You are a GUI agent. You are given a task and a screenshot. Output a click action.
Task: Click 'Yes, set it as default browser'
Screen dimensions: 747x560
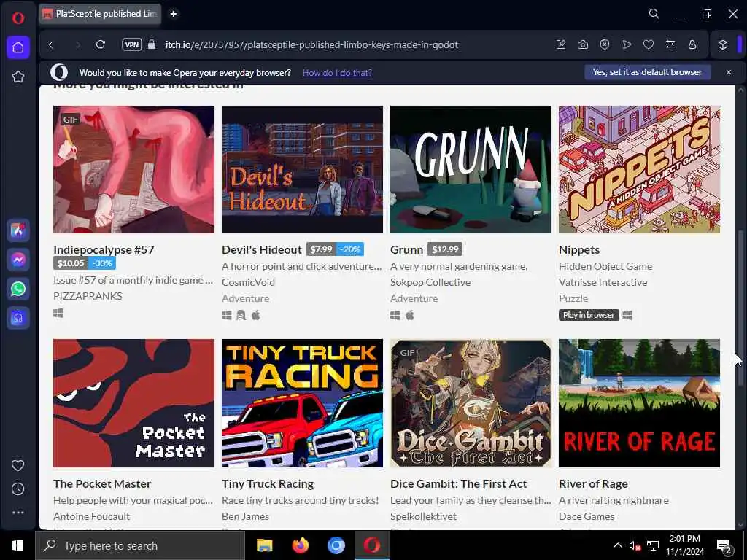click(648, 72)
